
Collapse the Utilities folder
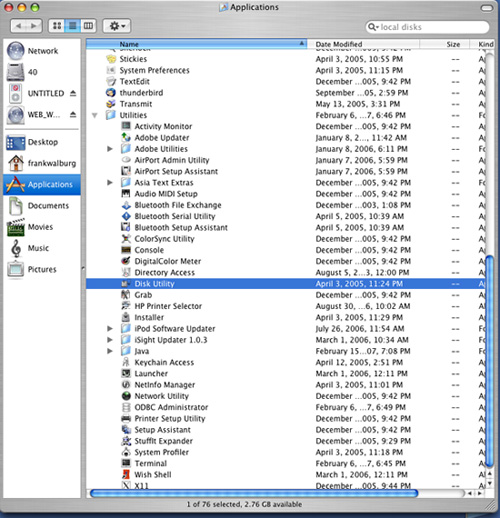[95, 115]
